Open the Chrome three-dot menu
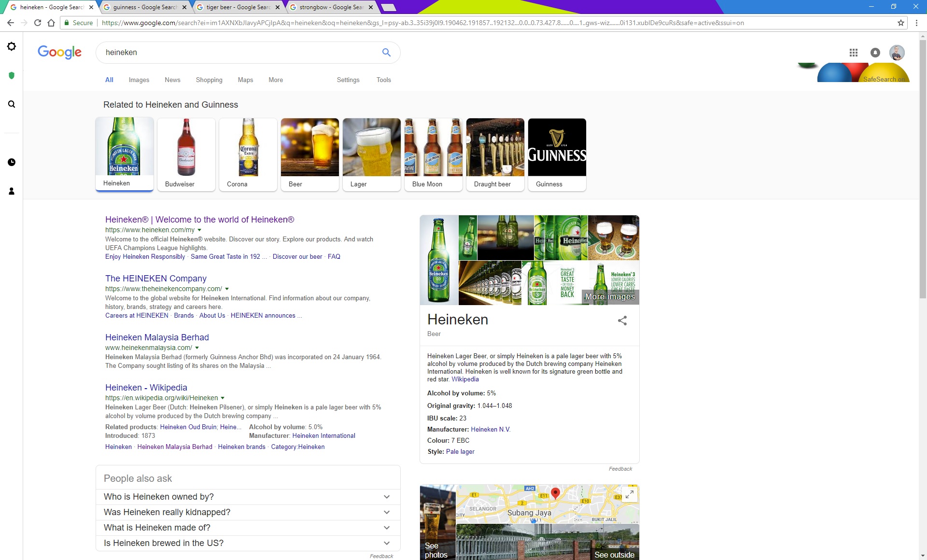The height and width of the screenshot is (560, 927). [916, 23]
